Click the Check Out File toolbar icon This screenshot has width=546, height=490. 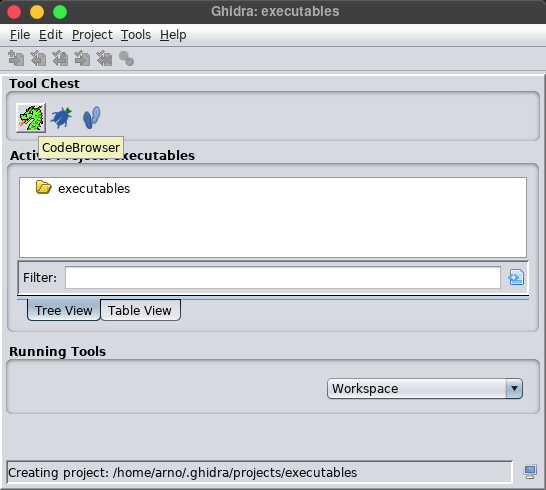[38, 58]
